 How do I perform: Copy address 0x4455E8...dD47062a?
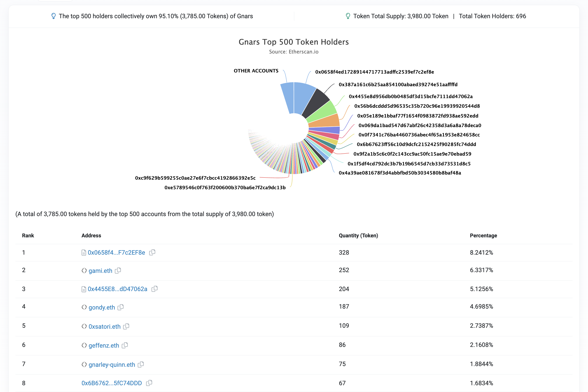coord(154,289)
